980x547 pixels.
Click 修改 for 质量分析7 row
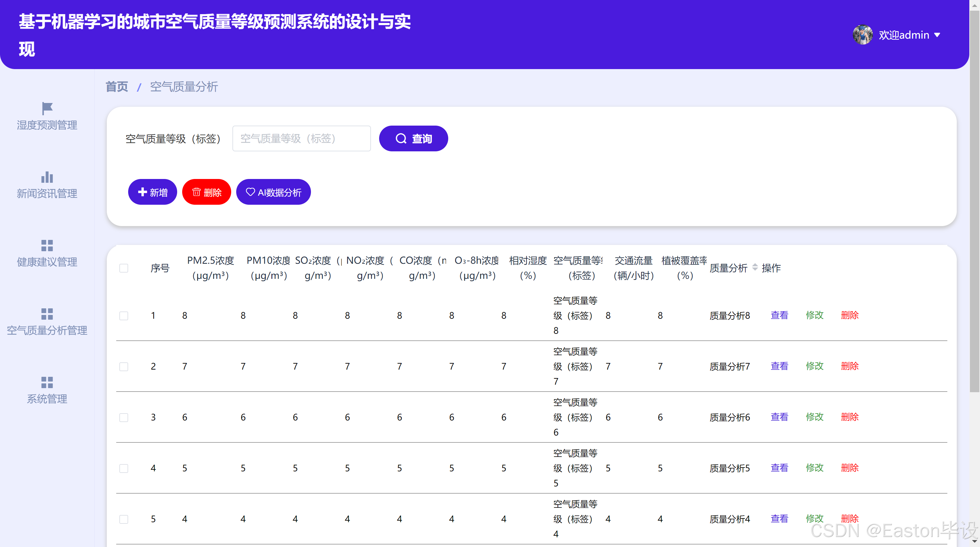pos(814,366)
